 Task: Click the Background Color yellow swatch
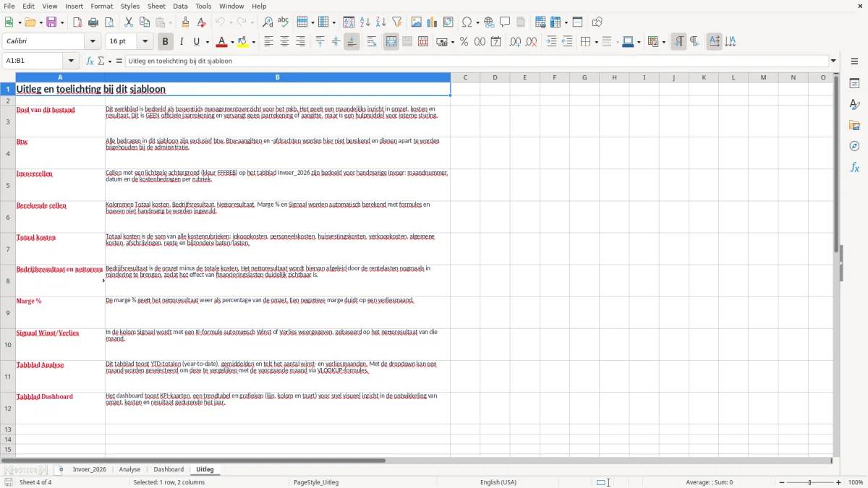243,42
